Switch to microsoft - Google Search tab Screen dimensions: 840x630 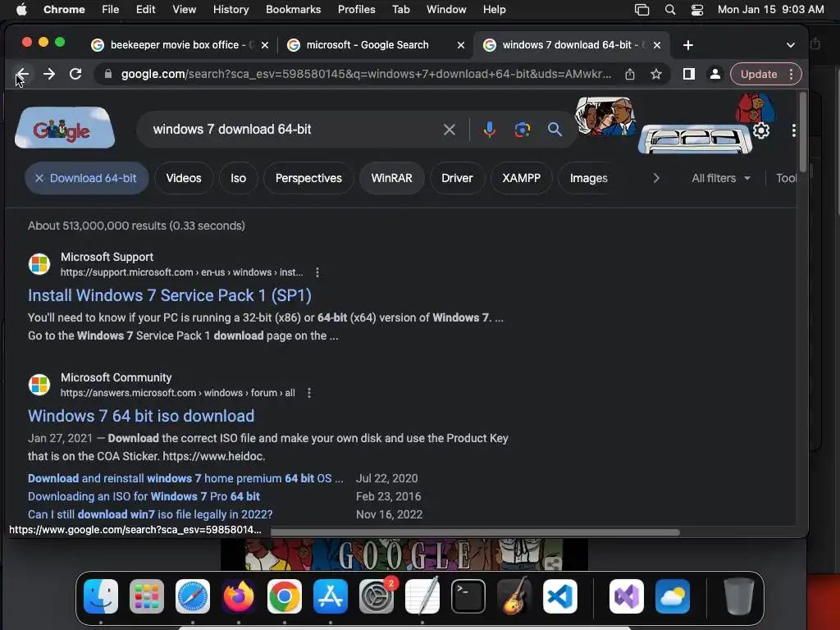pos(375,45)
